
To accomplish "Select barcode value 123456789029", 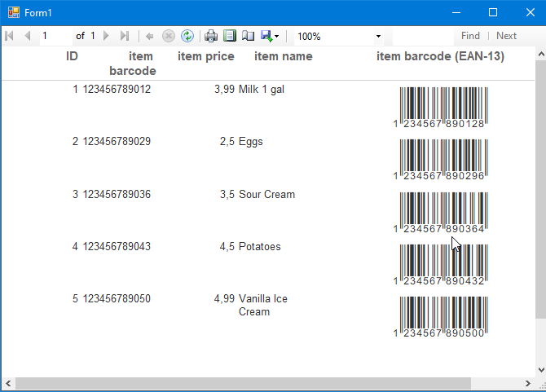I will (117, 141).
